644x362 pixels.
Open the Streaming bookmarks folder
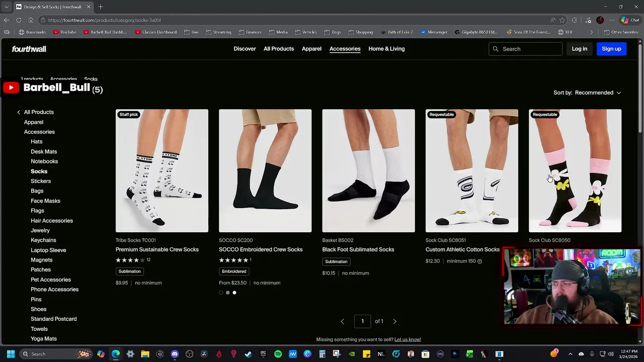pyautogui.click(x=218, y=32)
